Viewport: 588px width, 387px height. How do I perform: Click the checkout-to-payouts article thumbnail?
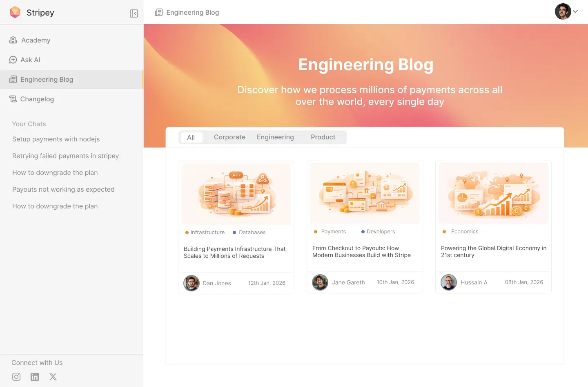tap(365, 193)
